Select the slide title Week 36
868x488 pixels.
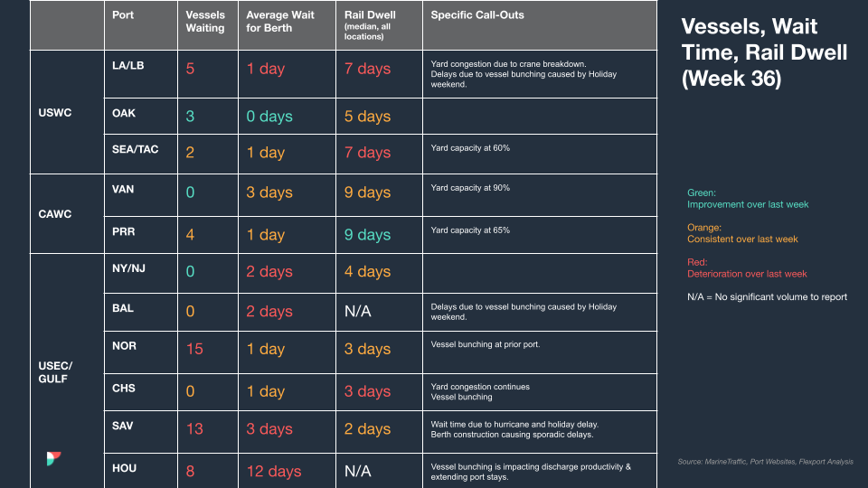pyautogui.click(x=764, y=52)
